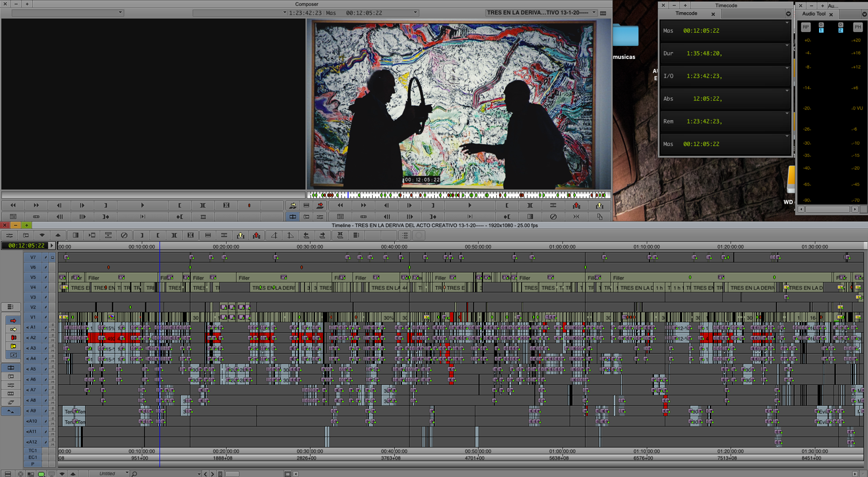Toggle video monitor icon on V7 track
Viewport: 868px width, 477px height.
pos(53,257)
